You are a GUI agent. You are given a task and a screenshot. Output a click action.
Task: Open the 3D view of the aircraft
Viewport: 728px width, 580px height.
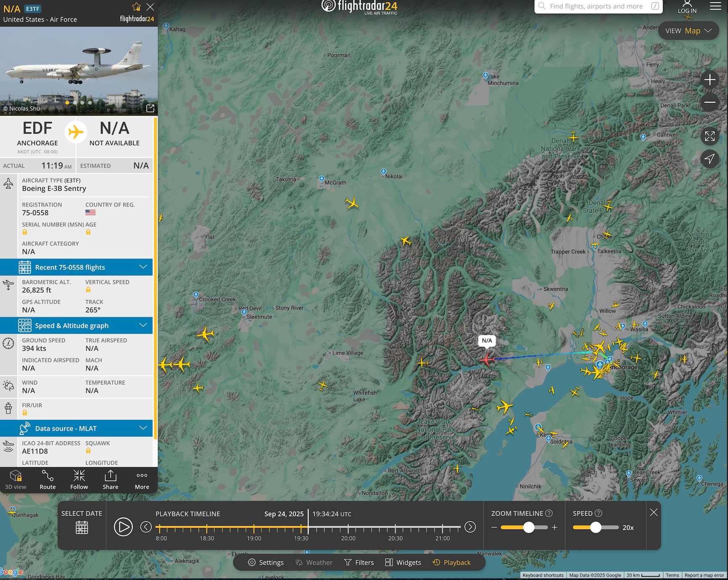tap(16, 480)
